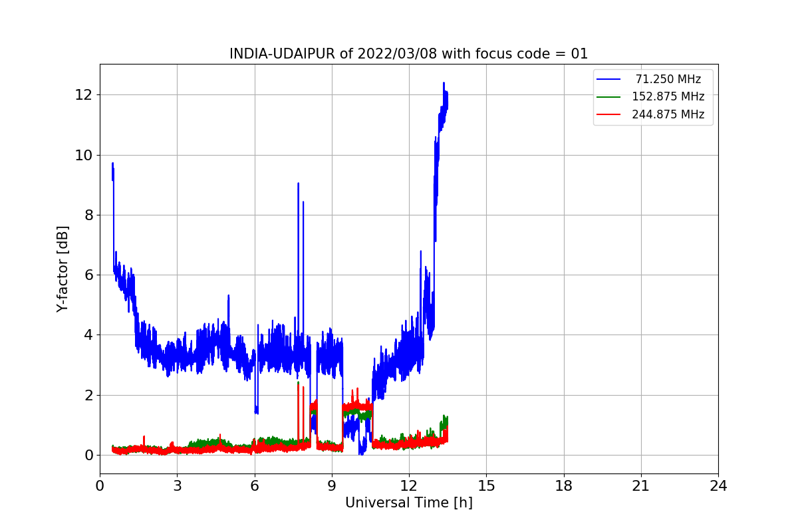Image resolution: width=798 pixels, height=532 pixels.
Task: Click y-axis tick label 6
Action: [x=88, y=275]
